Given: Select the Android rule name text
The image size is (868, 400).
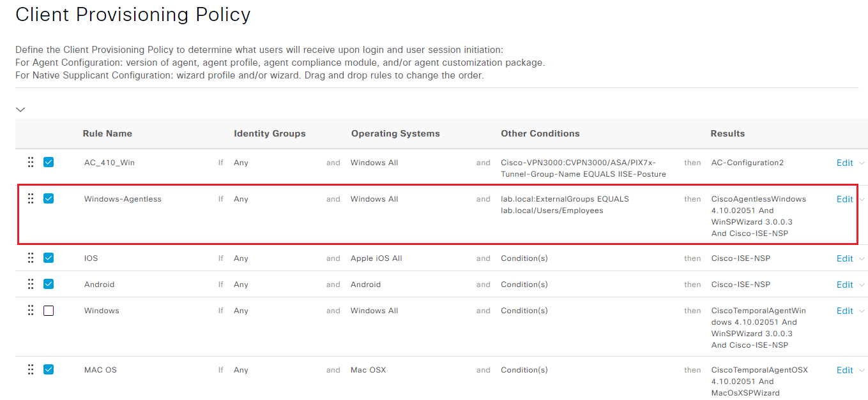Looking at the screenshot, I should [100, 285].
